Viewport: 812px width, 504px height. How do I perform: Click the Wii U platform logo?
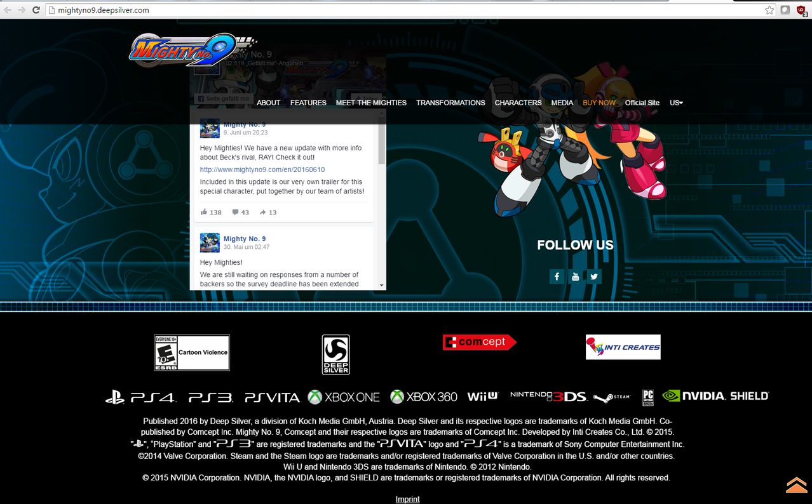tap(483, 397)
